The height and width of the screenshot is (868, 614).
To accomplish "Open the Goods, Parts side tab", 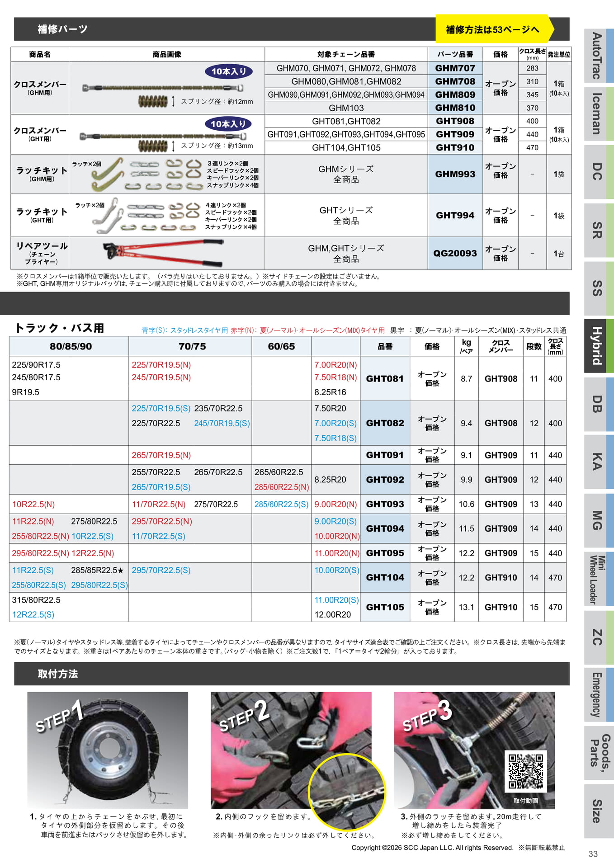I will tap(599, 753).
